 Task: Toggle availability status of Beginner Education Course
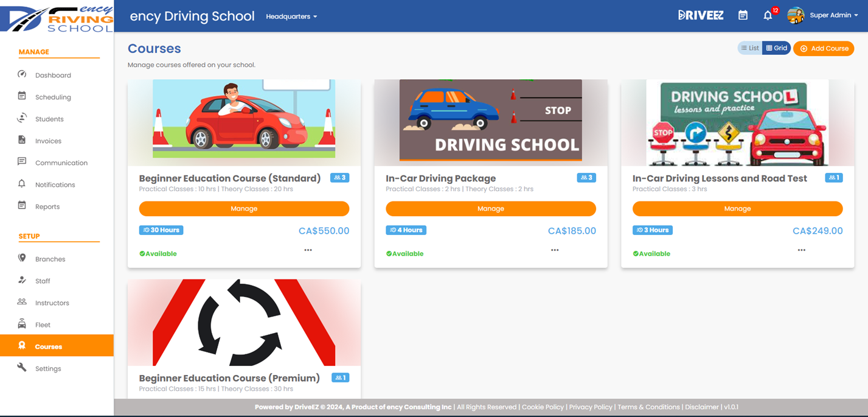coord(158,254)
